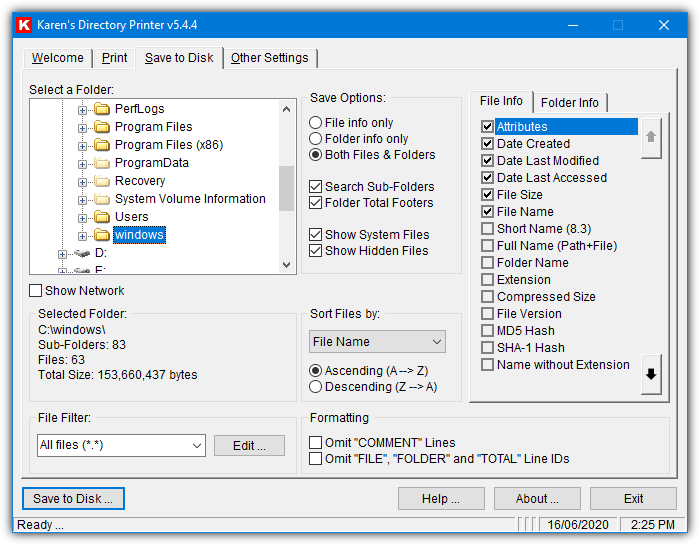Click the Program Files (x86) folder icon
Image resolution: width=700 pixels, height=544 pixels.
tap(102, 145)
